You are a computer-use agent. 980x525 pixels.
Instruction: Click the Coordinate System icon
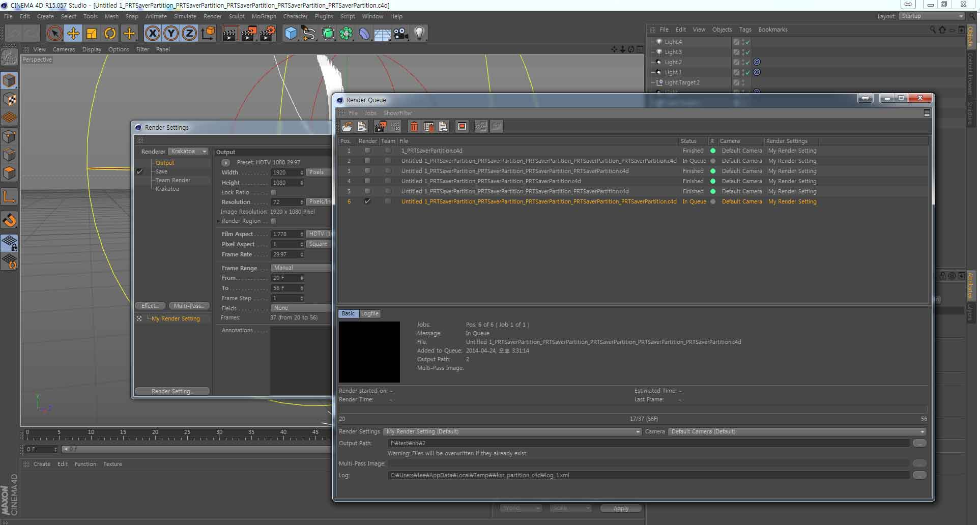[x=208, y=34]
